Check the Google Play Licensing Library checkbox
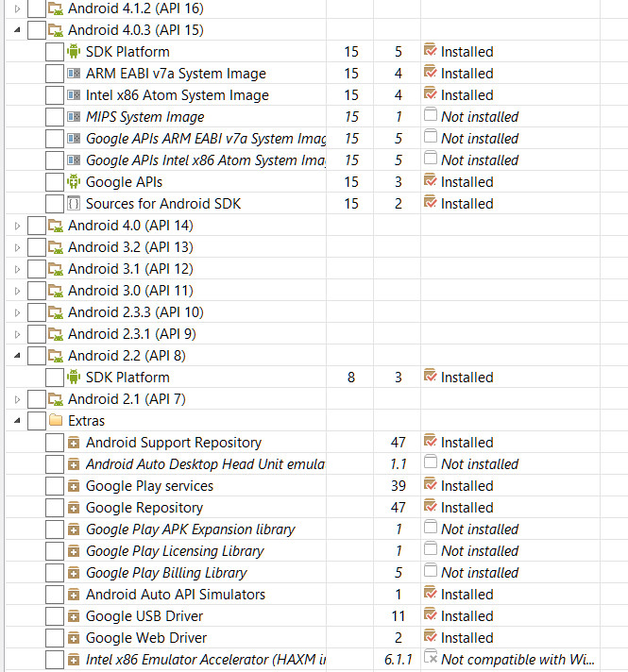This screenshot has height=672, width=628. (x=55, y=551)
